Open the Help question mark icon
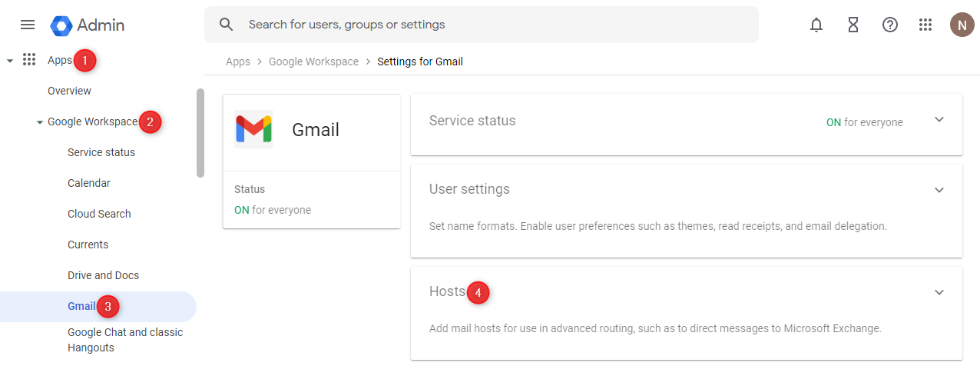Viewport: 980px width, 366px height. click(890, 25)
